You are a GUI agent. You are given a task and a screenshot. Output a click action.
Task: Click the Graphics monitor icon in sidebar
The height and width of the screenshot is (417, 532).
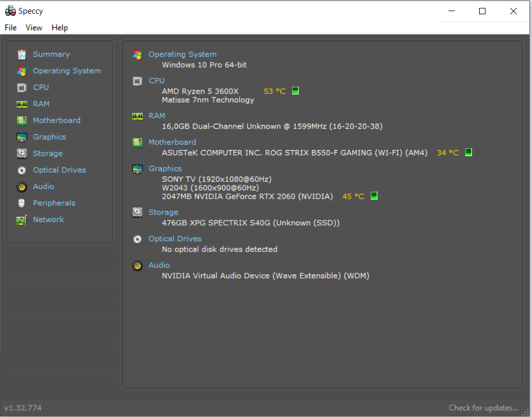tap(22, 137)
